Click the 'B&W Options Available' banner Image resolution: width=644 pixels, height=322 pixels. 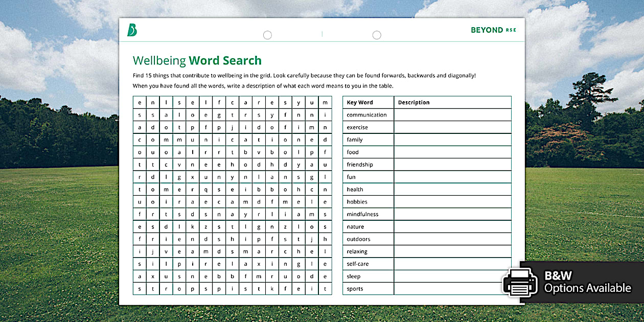pyautogui.click(x=578, y=282)
